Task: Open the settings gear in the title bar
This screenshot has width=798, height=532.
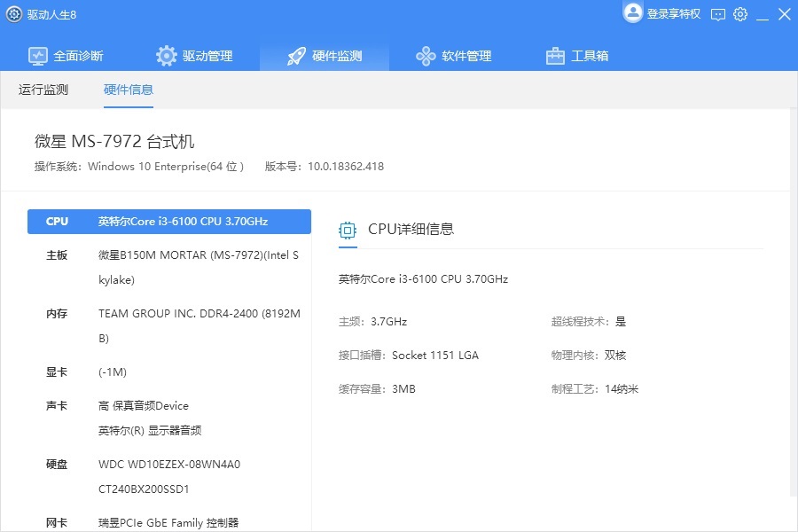Action: click(740, 14)
